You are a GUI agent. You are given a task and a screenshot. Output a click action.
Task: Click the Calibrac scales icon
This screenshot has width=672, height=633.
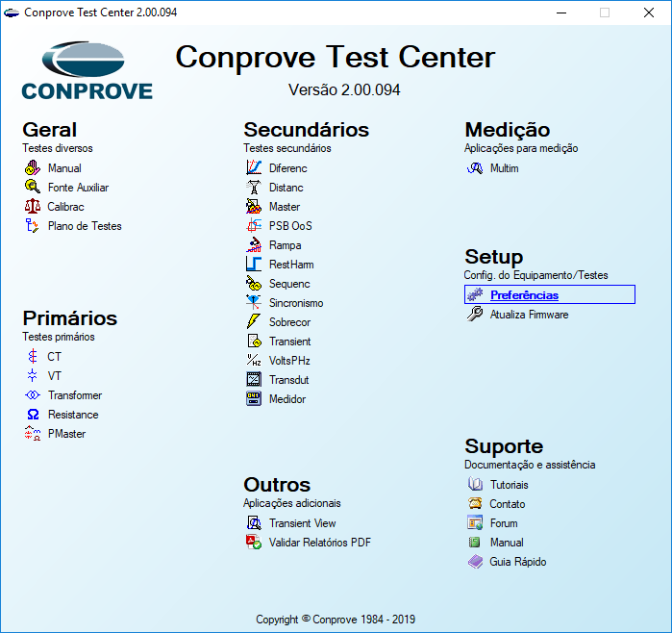[32, 206]
